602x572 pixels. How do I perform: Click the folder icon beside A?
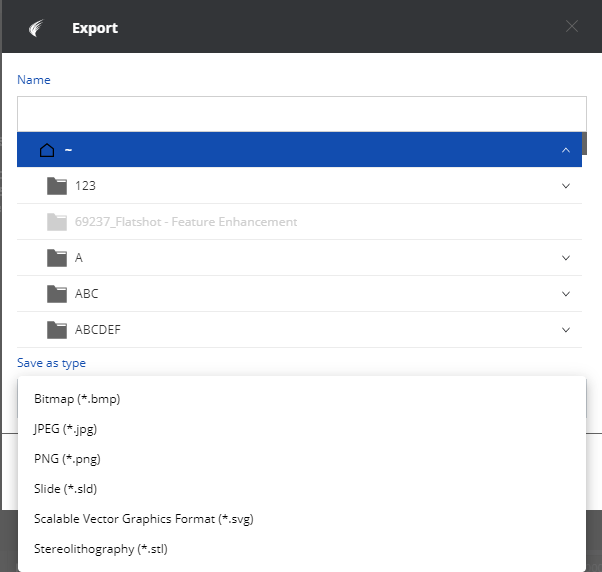pyautogui.click(x=57, y=258)
